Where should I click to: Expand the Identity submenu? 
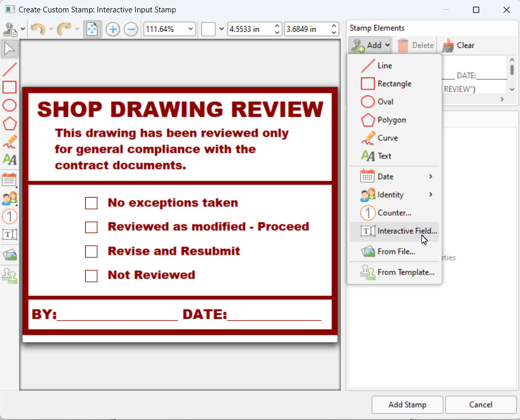[x=395, y=195]
